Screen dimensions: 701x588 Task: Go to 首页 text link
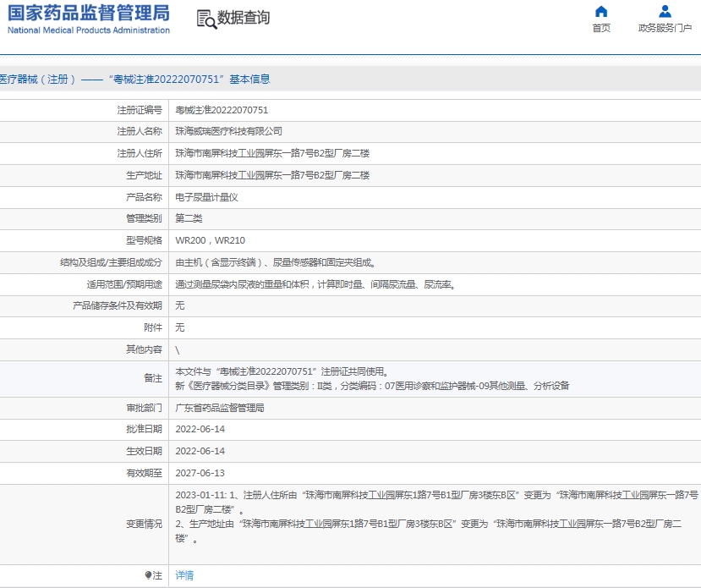coord(601,28)
